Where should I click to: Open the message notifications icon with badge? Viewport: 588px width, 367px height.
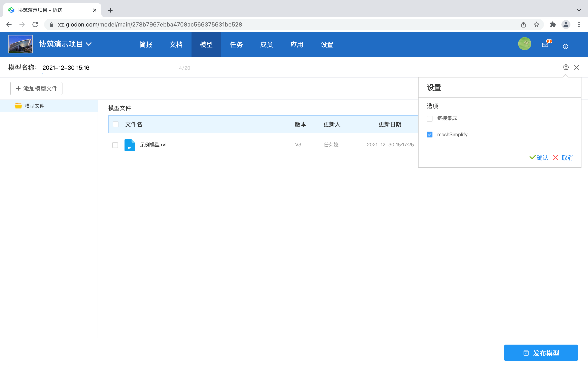pyautogui.click(x=546, y=44)
